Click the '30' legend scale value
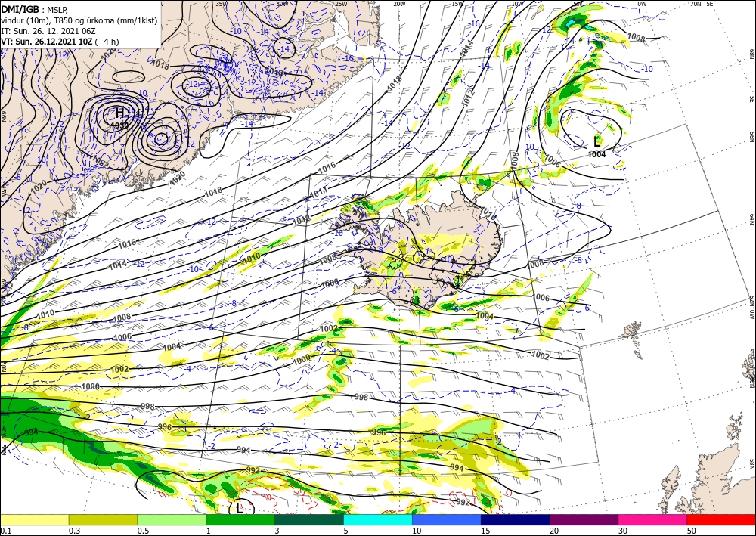 pyautogui.click(x=622, y=531)
